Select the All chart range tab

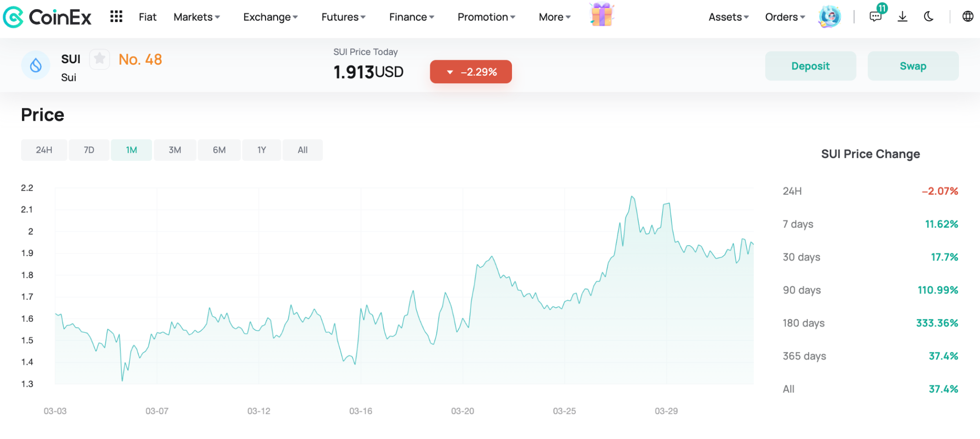pos(302,150)
